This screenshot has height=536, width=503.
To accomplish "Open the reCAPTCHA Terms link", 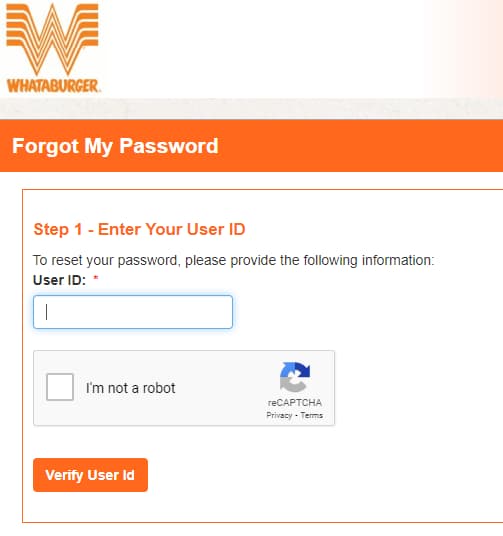I will point(312,415).
